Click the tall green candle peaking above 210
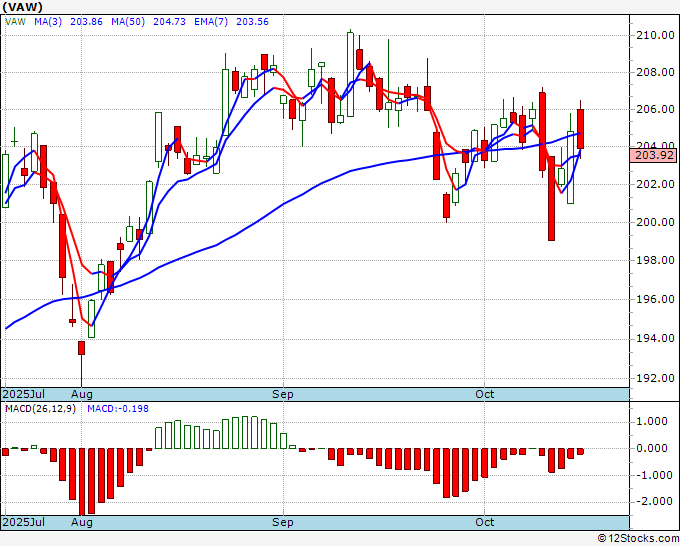The height and width of the screenshot is (546, 680). 350,74
